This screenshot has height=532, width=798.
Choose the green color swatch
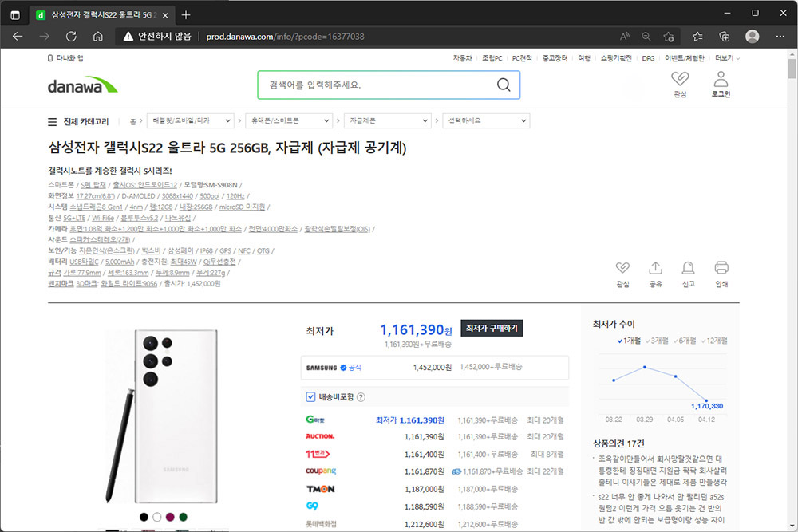click(184, 518)
